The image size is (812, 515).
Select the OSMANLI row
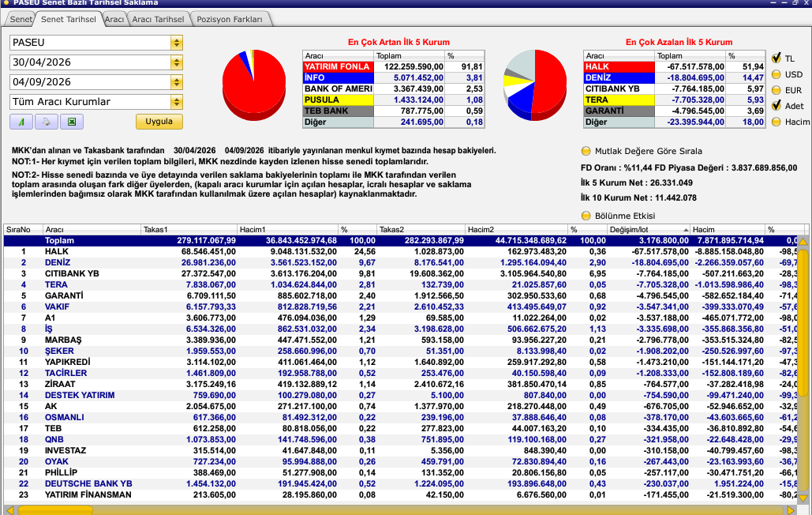[x=402, y=418]
